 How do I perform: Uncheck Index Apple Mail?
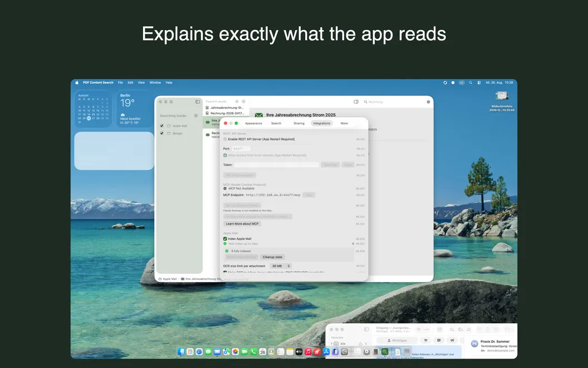(x=225, y=239)
